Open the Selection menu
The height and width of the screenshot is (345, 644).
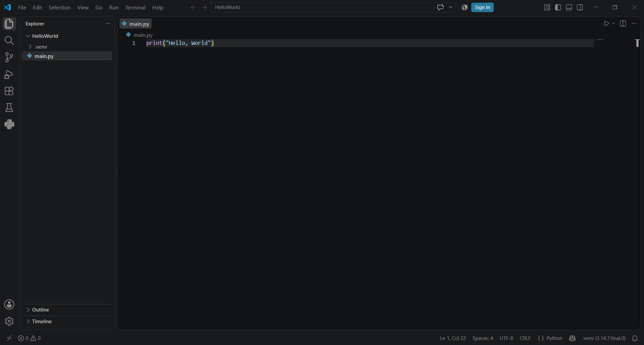59,7
